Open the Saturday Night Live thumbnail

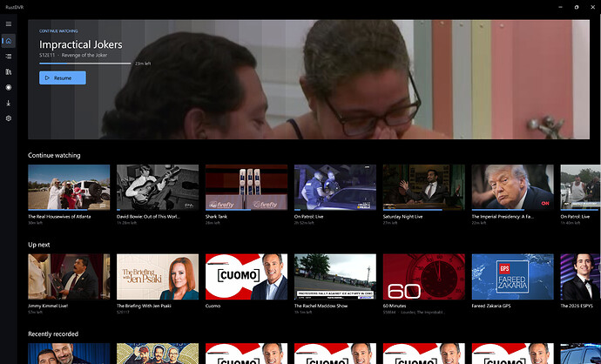pos(424,187)
